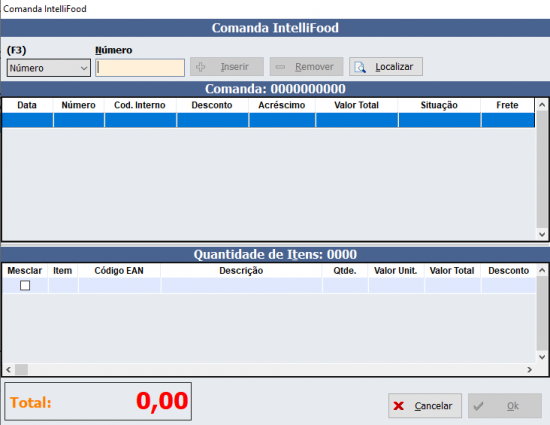The image size is (550, 425).
Task: Click the Valor Total header in comanda grid
Action: [x=356, y=105]
